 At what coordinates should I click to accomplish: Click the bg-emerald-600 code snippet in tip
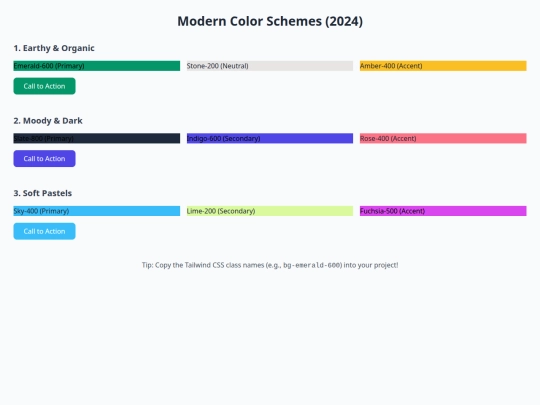coord(312,266)
